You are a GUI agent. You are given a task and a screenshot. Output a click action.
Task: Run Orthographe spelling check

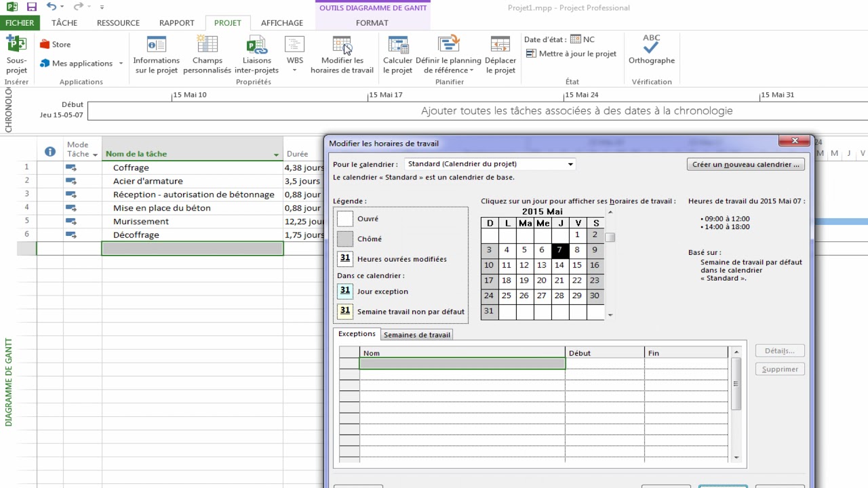pos(651,50)
